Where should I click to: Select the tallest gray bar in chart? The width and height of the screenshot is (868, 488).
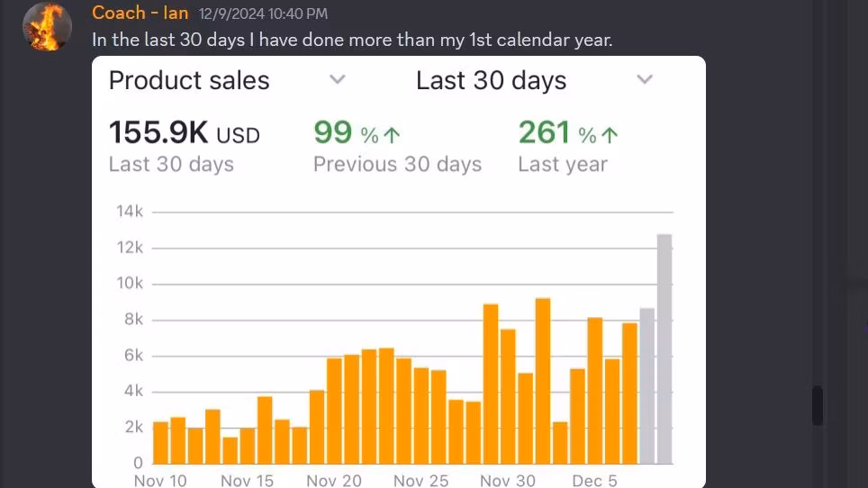coord(665,349)
